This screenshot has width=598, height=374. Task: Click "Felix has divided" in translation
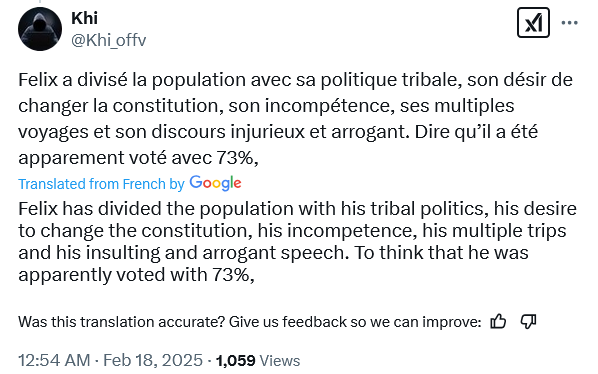tap(91, 209)
